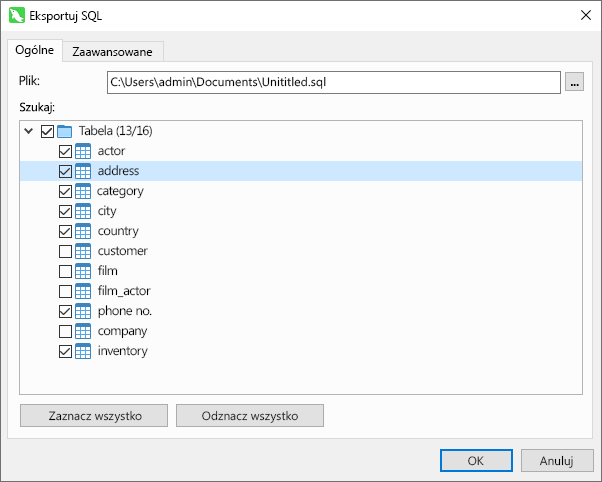Click the company table icon

tap(83, 331)
